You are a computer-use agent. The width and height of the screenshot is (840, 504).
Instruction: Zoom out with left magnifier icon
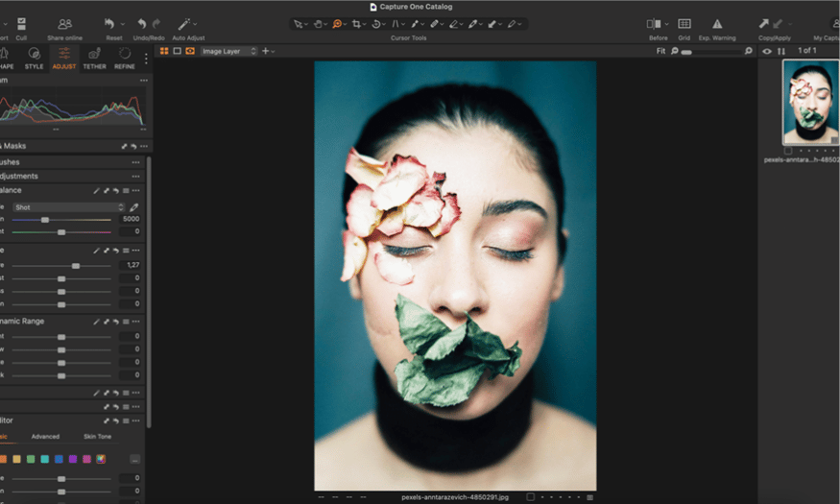[675, 51]
